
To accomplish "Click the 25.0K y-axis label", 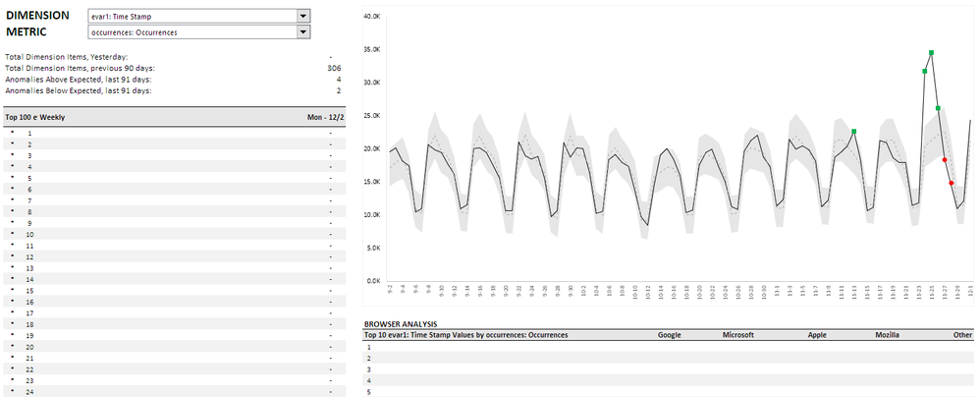I will point(371,116).
